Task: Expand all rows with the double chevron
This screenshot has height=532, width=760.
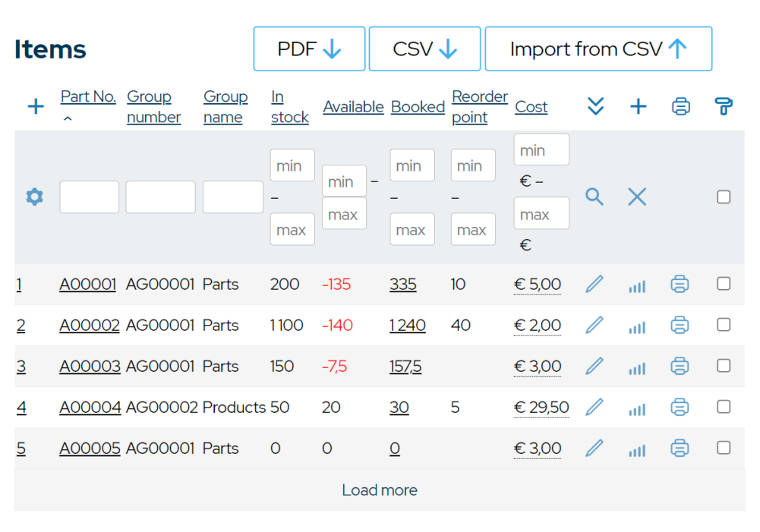Action: coord(595,106)
